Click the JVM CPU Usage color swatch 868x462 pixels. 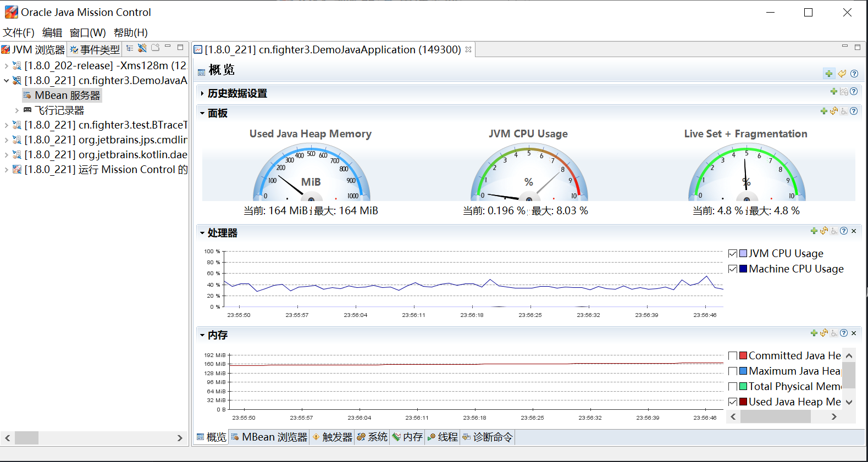tap(743, 254)
